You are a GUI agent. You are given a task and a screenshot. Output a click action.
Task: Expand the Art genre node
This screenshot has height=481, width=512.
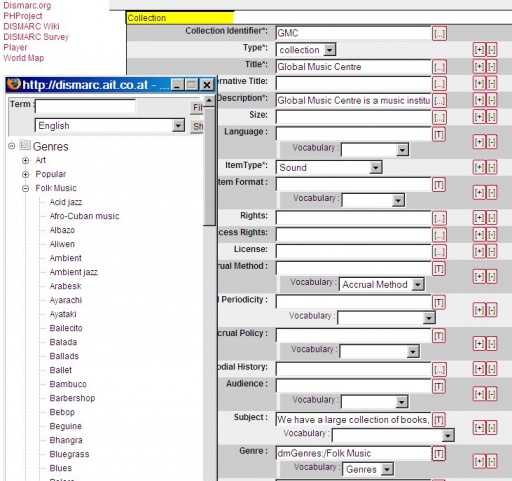25,160
